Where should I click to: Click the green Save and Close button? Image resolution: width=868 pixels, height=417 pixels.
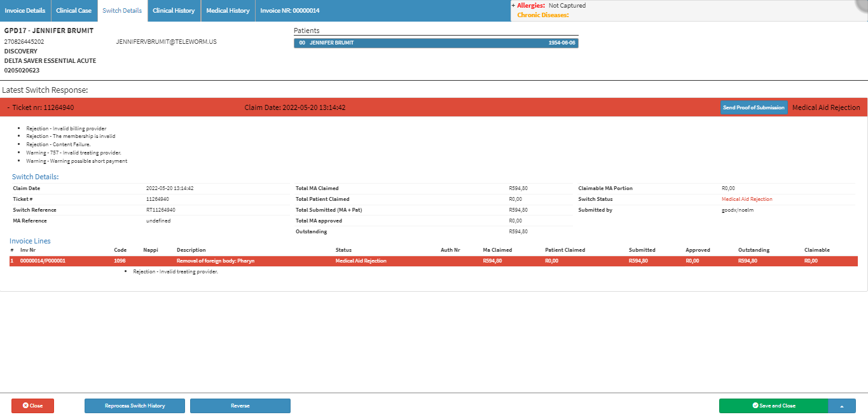click(x=773, y=406)
